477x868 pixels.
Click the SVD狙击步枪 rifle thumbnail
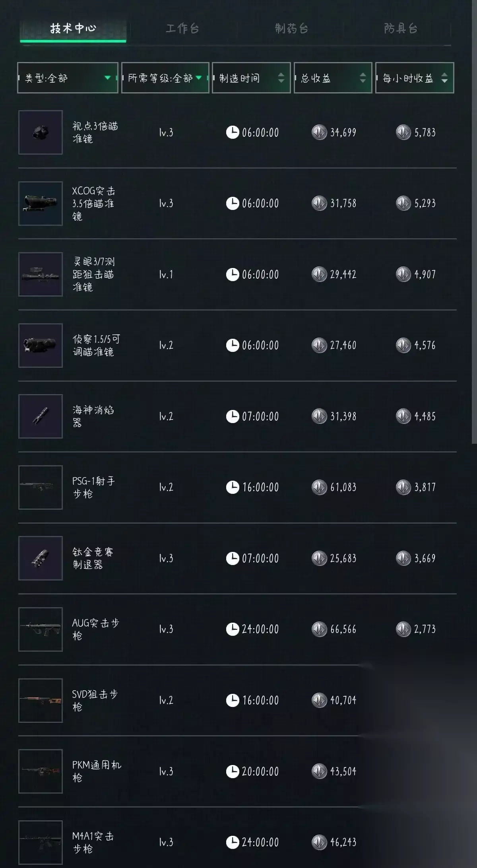tap(41, 700)
